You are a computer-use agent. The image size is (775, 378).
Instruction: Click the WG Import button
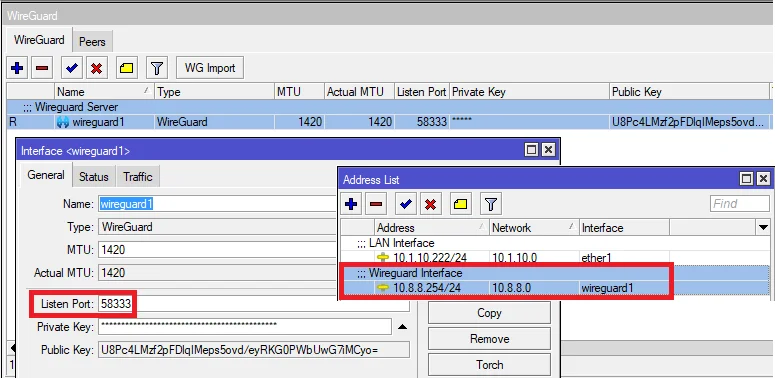(210, 68)
